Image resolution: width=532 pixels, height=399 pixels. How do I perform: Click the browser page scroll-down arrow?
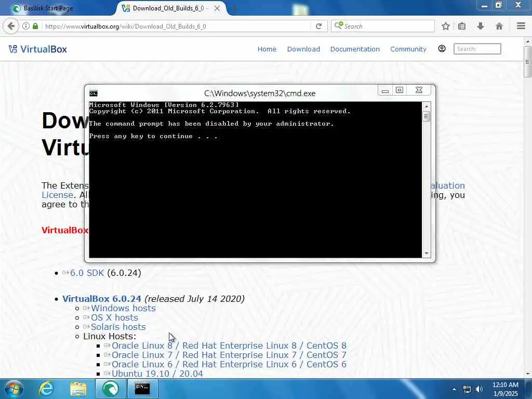(528, 374)
